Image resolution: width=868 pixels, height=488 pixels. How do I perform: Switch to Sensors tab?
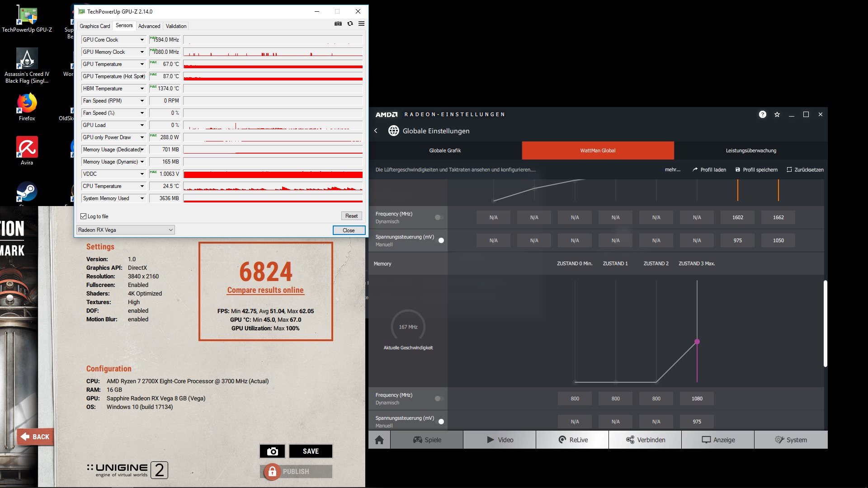124,26
